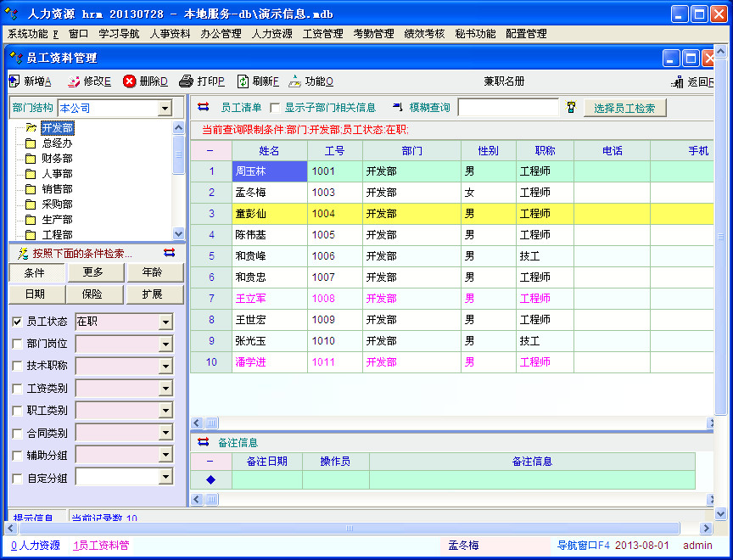Check the 自定分组 checkbox

(17, 479)
